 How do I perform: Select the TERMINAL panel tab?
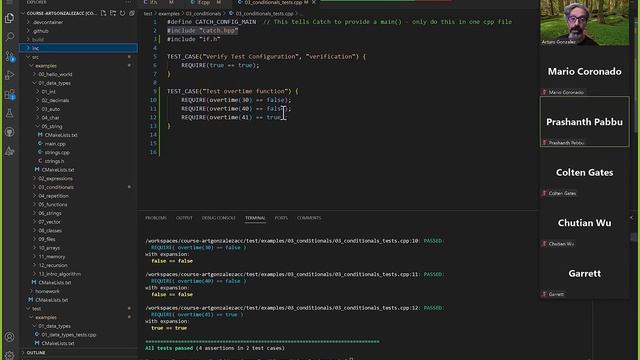(x=255, y=218)
